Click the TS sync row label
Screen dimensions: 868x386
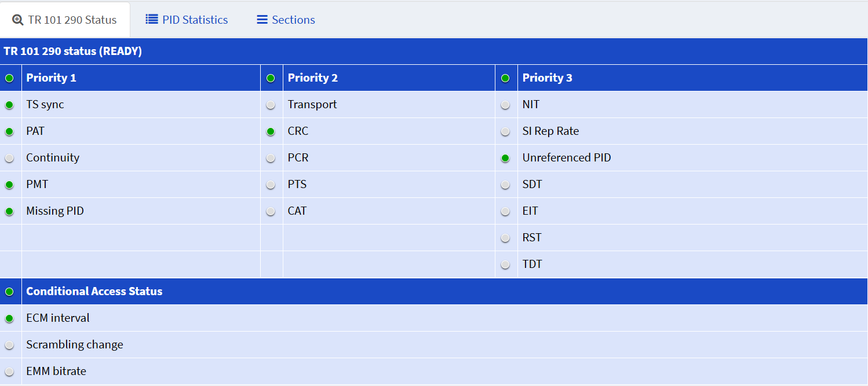pyautogui.click(x=45, y=105)
